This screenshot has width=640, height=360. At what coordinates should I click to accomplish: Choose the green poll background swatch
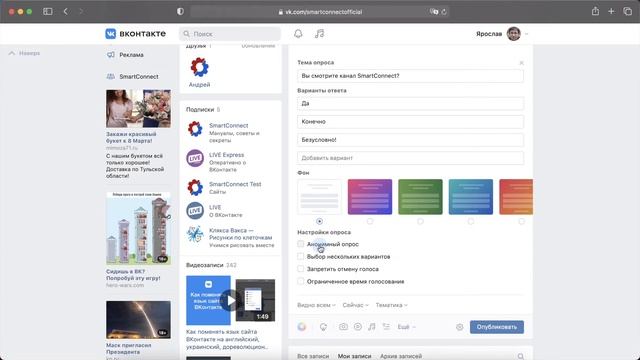(x=420, y=197)
